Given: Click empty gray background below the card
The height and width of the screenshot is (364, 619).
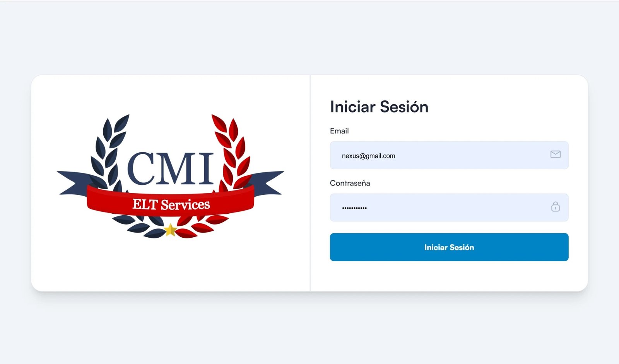Looking at the screenshot, I should 309,332.
